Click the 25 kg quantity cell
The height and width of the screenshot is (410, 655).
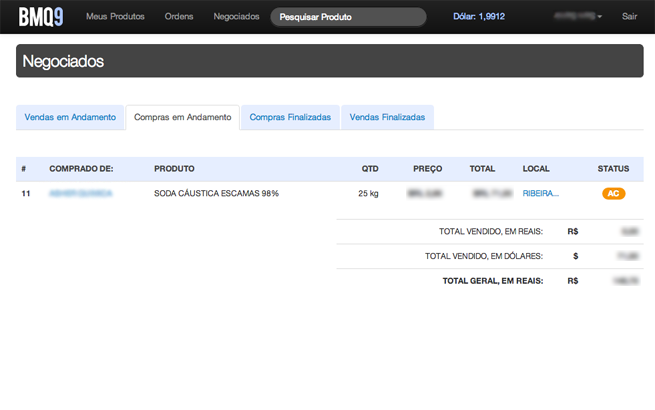coord(368,194)
